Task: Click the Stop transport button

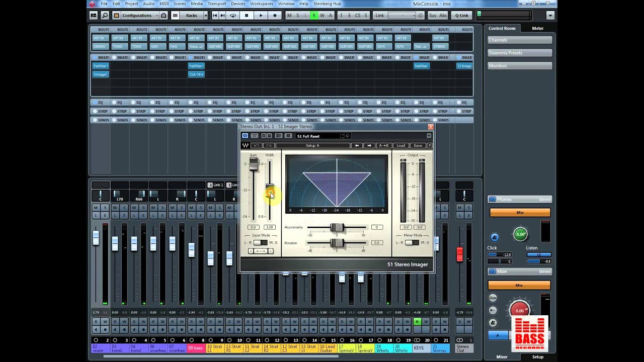Action: (x=247, y=16)
